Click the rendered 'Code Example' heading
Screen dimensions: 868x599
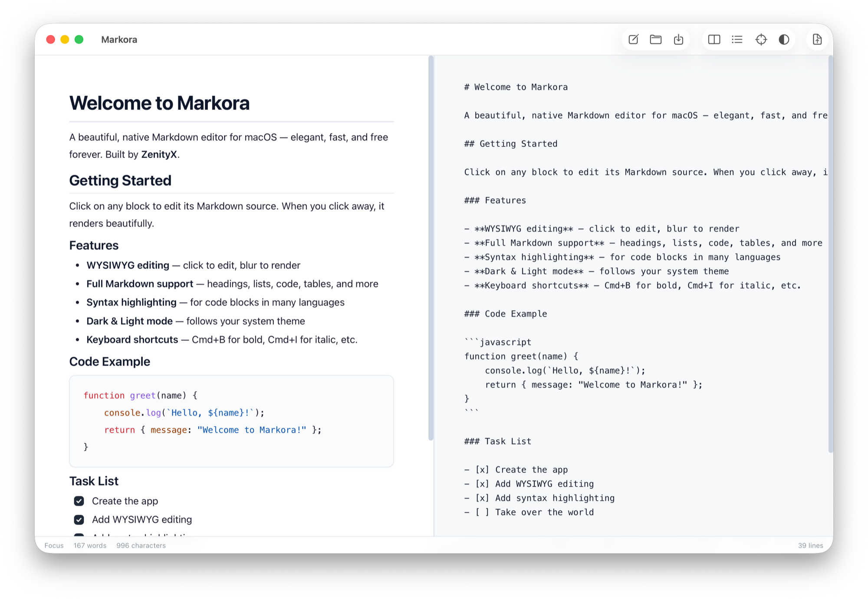pos(110,362)
